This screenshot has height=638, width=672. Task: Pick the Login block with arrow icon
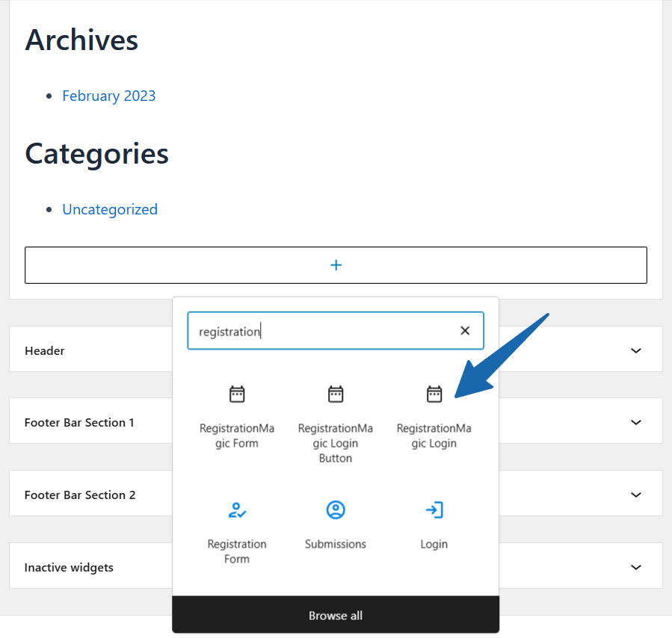coord(434,510)
